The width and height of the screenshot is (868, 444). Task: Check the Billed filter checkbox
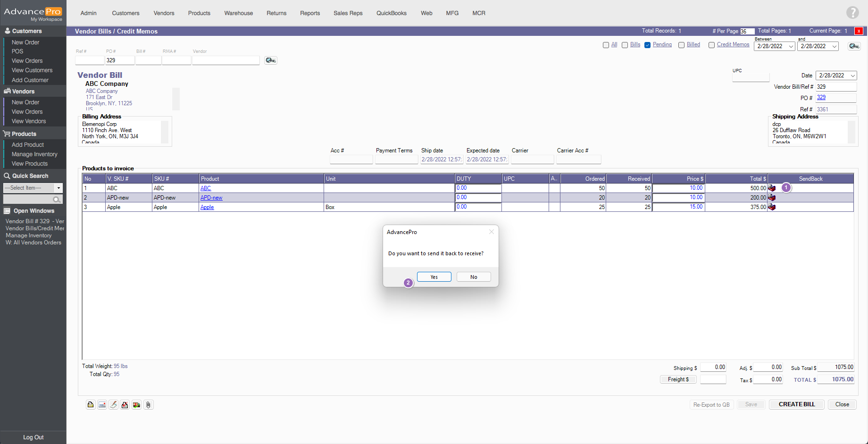681,45
